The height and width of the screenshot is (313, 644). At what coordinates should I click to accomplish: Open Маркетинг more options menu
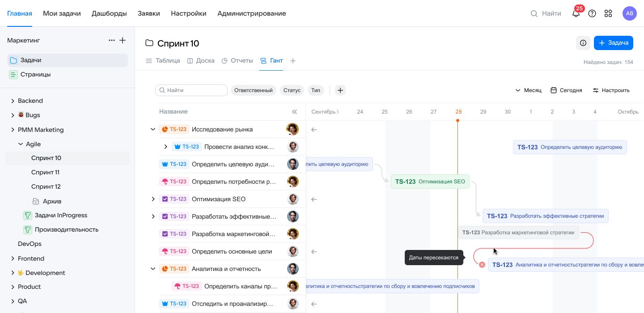coord(112,40)
